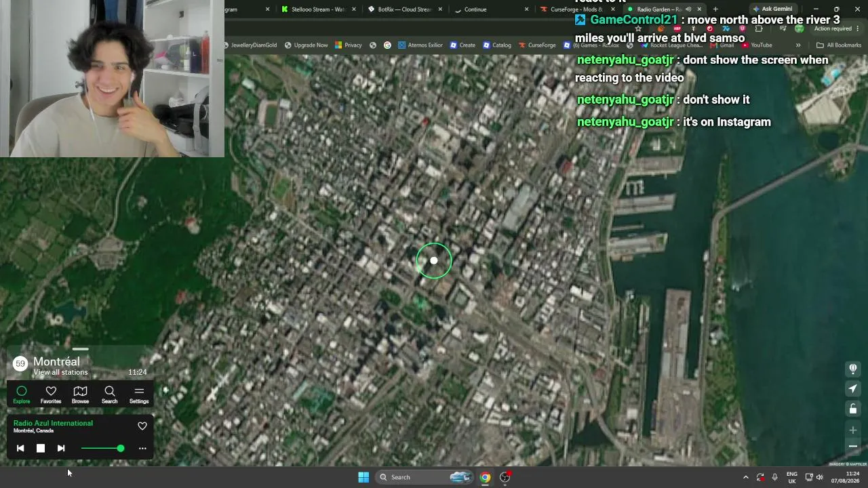
Task: Close the Stellooo Stream tab
Action: (x=354, y=9)
